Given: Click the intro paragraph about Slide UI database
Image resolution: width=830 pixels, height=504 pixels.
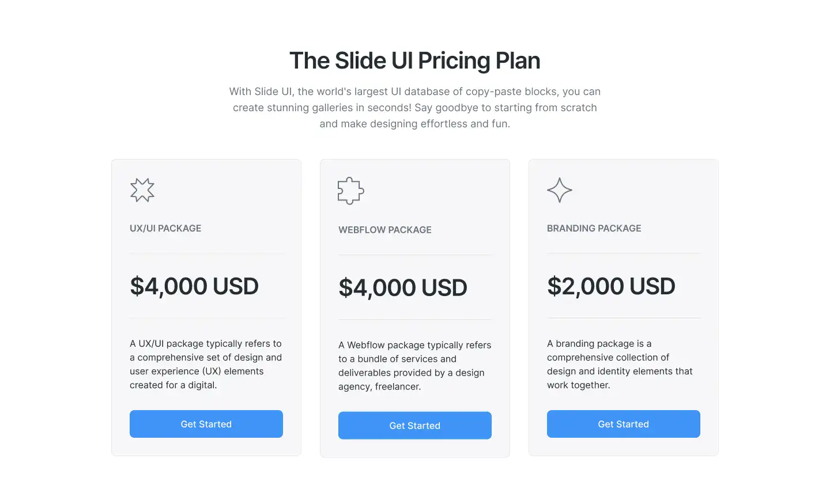Looking at the screenshot, I should (415, 108).
